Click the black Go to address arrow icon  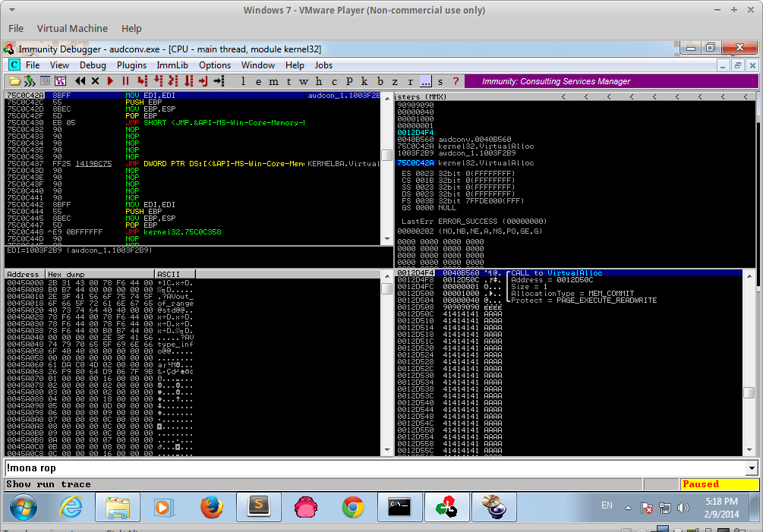219,81
